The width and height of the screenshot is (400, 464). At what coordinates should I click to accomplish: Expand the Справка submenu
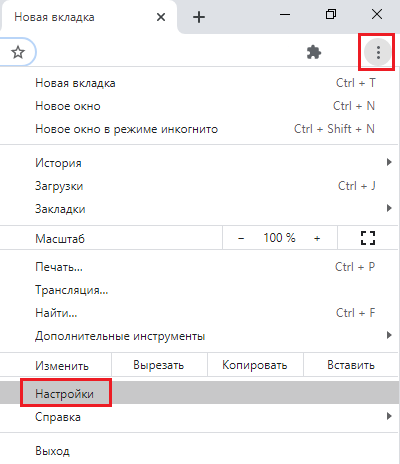pyautogui.click(x=199, y=417)
